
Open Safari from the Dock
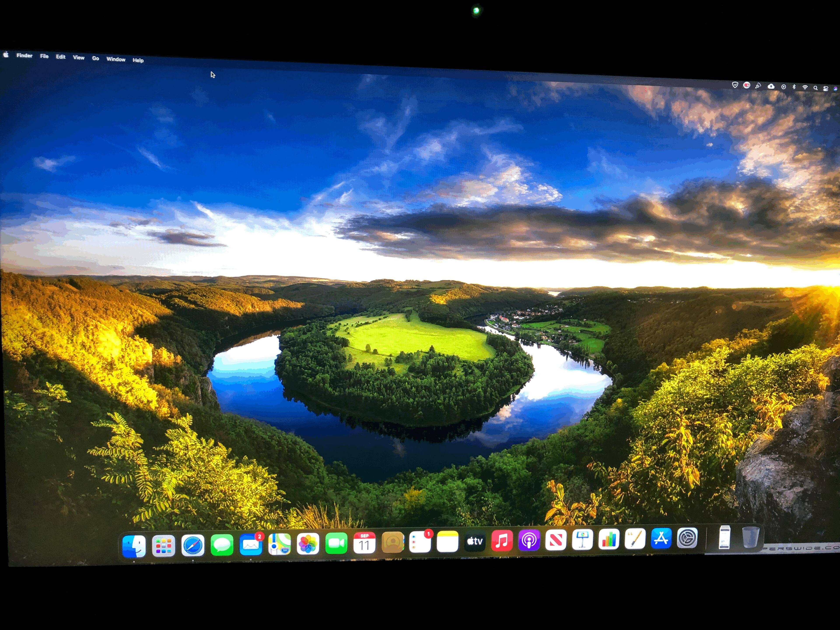tap(192, 546)
